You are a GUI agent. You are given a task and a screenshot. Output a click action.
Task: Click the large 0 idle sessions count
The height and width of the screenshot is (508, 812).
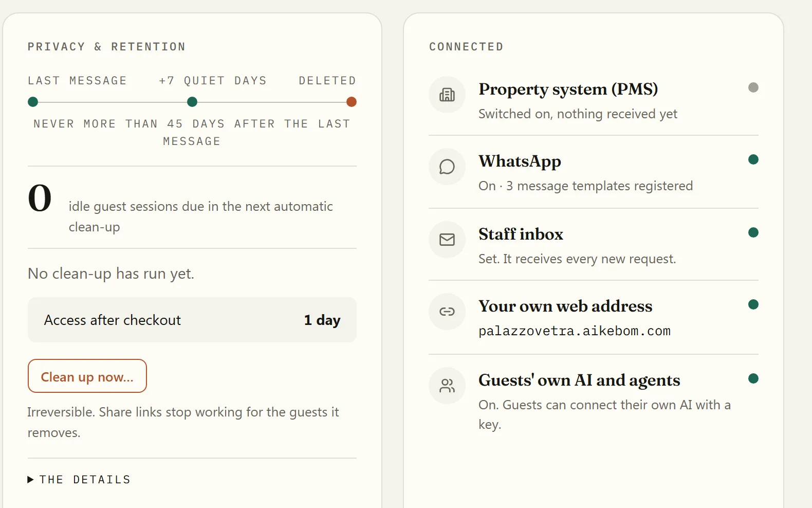tap(40, 198)
